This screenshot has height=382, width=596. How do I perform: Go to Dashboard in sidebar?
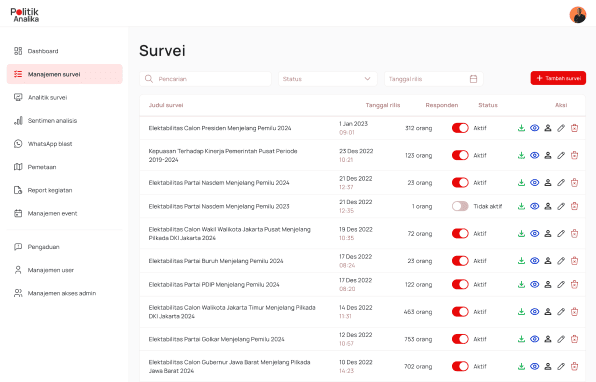[65, 51]
